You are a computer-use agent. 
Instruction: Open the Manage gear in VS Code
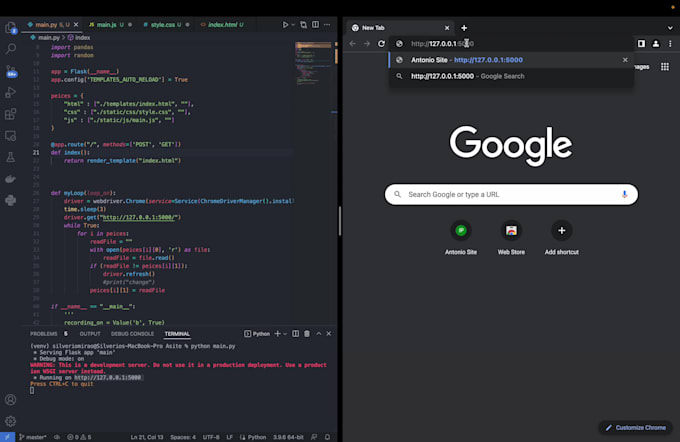10,421
